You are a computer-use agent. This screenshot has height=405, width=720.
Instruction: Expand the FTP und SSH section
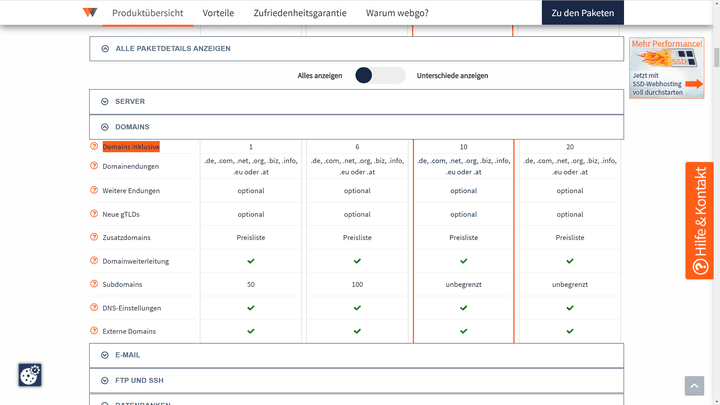[356, 380]
